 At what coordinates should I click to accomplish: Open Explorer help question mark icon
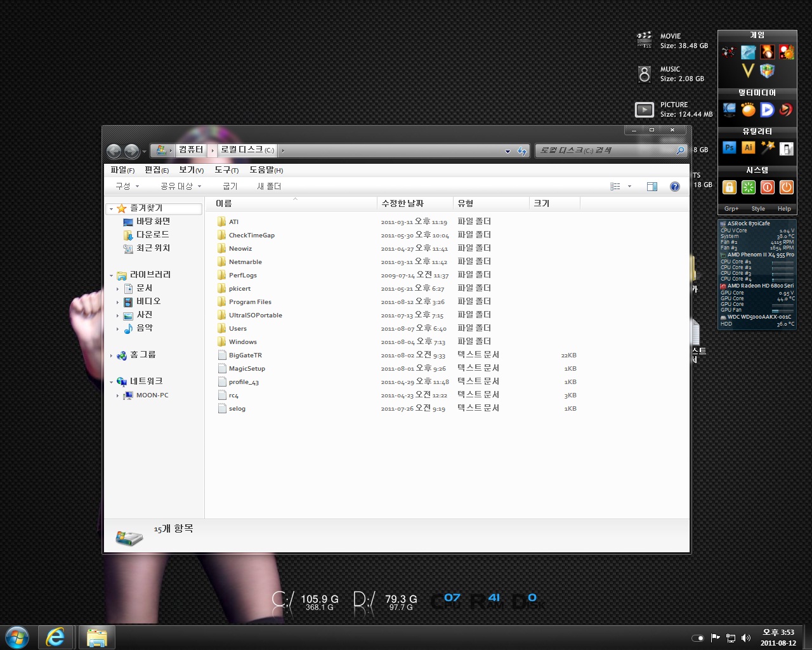[x=675, y=187]
